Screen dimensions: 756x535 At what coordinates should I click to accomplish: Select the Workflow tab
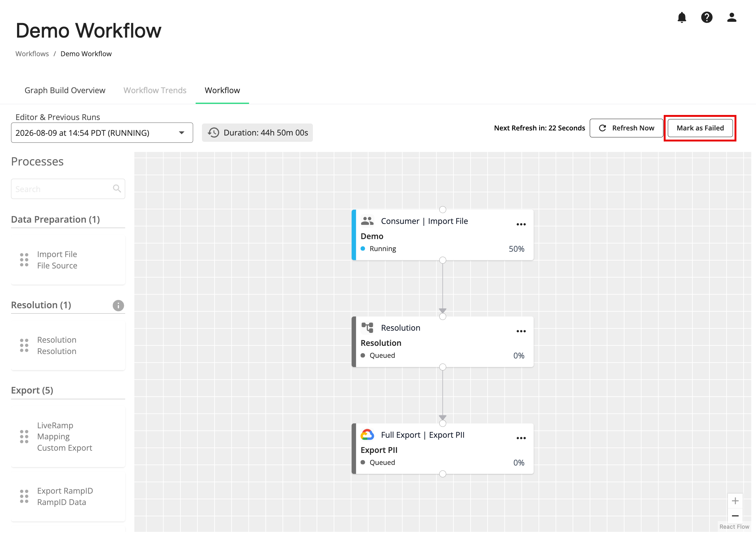(x=222, y=90)
